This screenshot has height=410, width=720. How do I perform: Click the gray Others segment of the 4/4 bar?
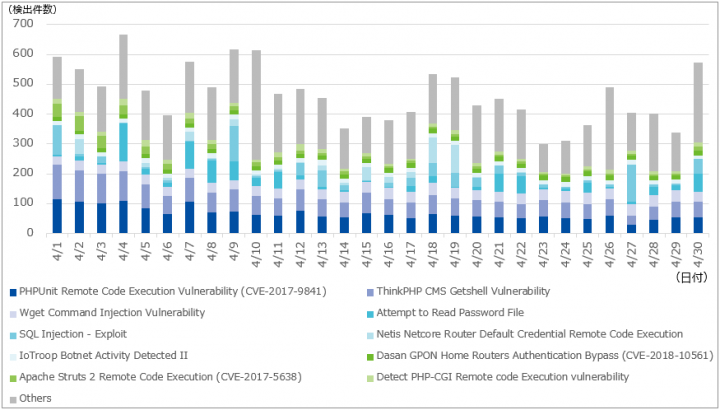pyautogui.click(x=124, y=67)
